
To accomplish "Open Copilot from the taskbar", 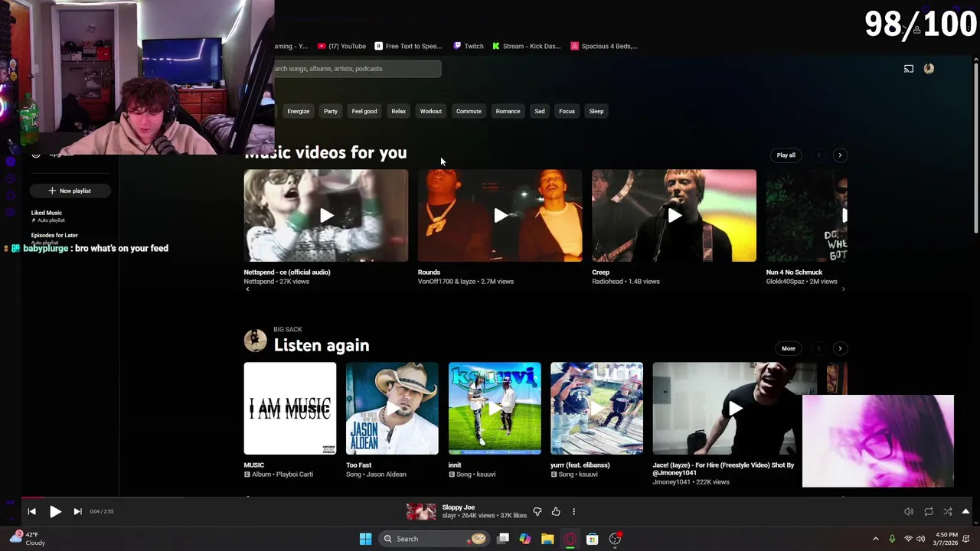I will (x=525, y=539).
